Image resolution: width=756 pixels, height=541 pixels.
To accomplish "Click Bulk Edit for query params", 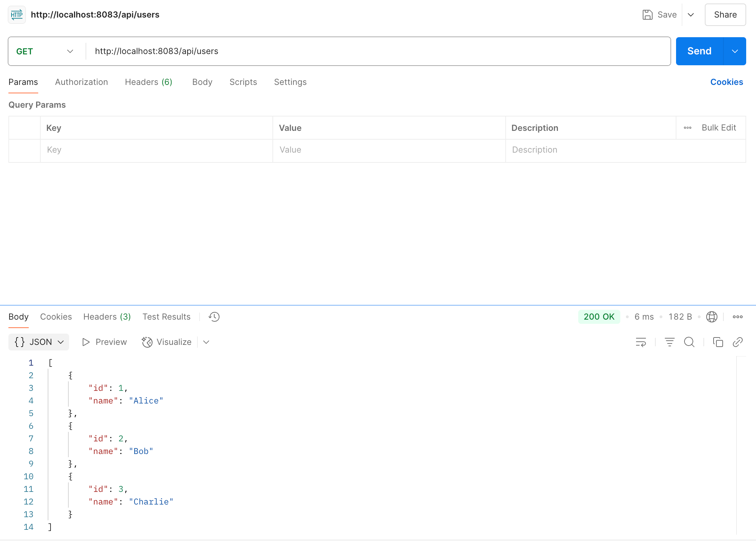I will 718,128.
